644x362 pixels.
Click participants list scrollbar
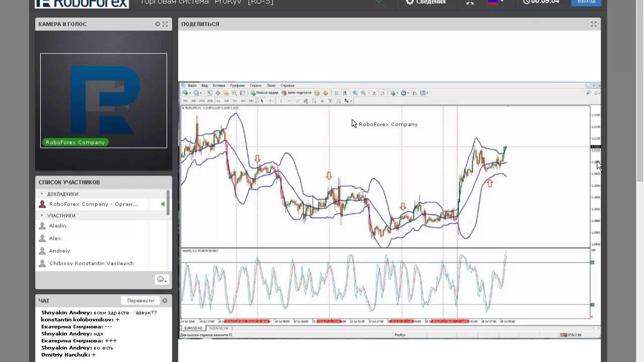(168, 202)
